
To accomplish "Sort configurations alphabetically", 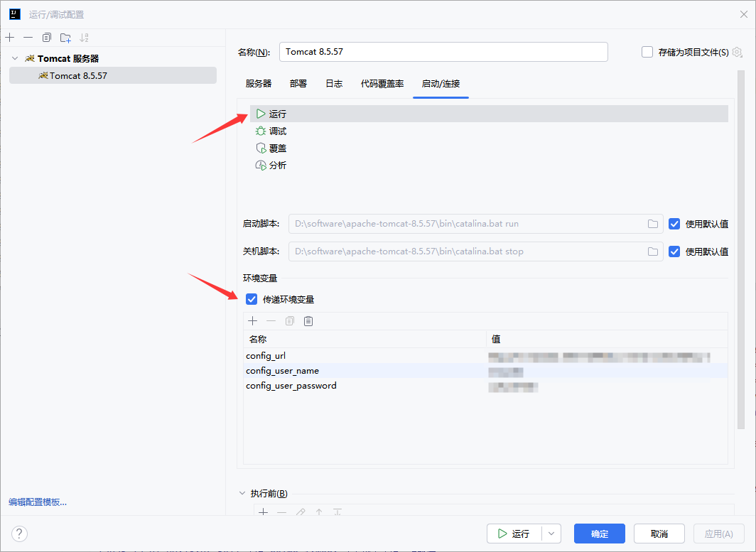I will coord(84,38).
